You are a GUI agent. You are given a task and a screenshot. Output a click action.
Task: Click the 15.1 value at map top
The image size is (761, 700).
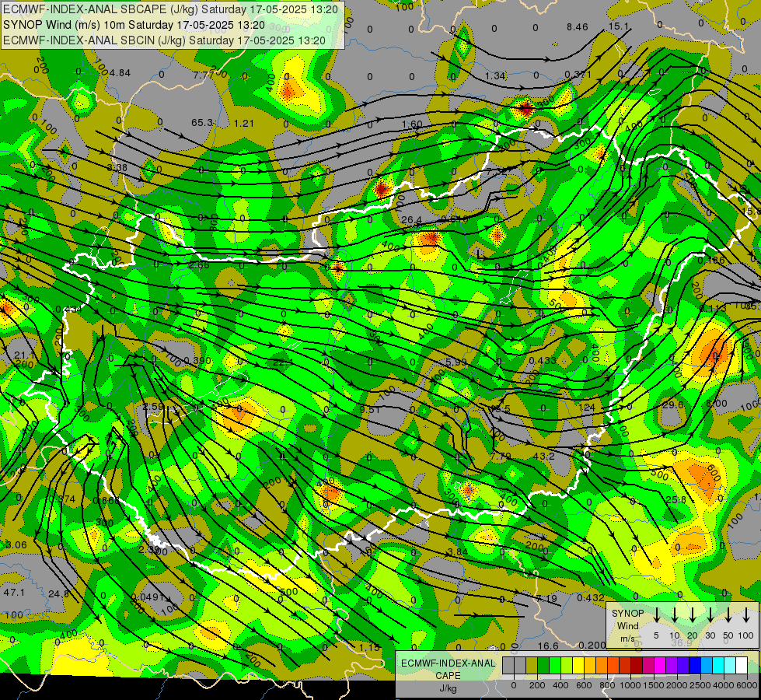[x=618, y=26]
